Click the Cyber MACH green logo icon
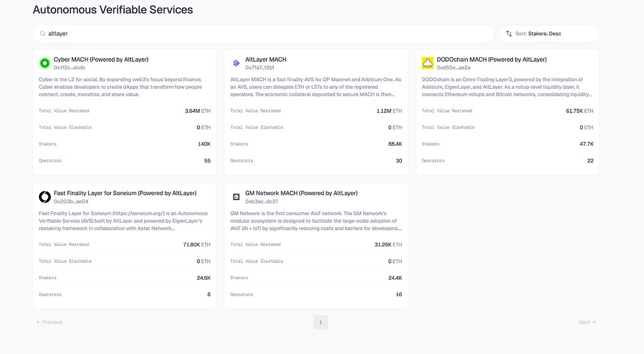Viewport: 644px width, 354px height. tap(45, 63)
